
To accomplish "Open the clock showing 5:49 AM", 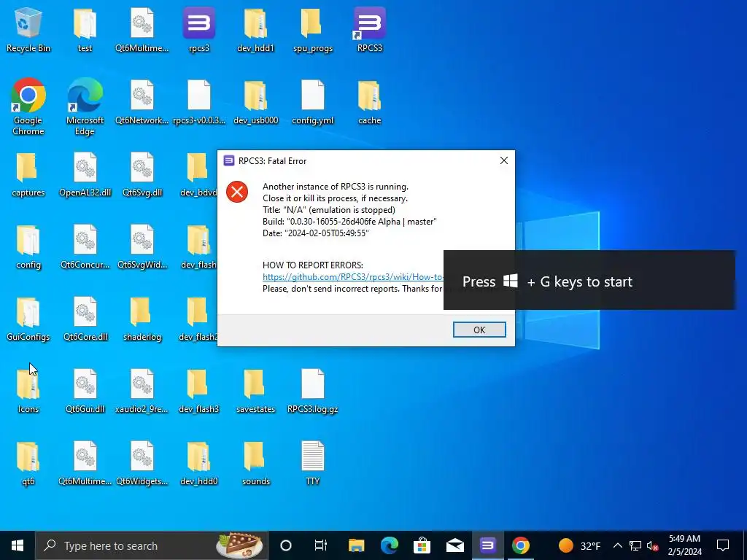I will (684, 545).
